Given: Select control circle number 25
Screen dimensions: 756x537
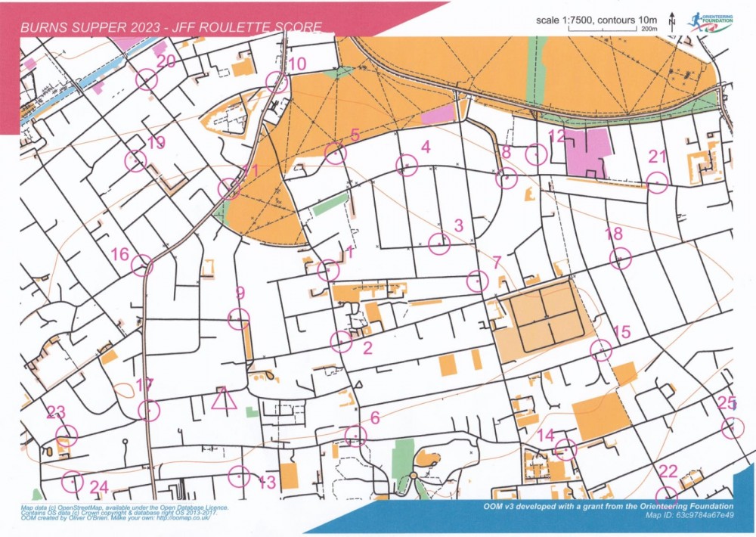Looking at the screenshot, I should (730, 428).
